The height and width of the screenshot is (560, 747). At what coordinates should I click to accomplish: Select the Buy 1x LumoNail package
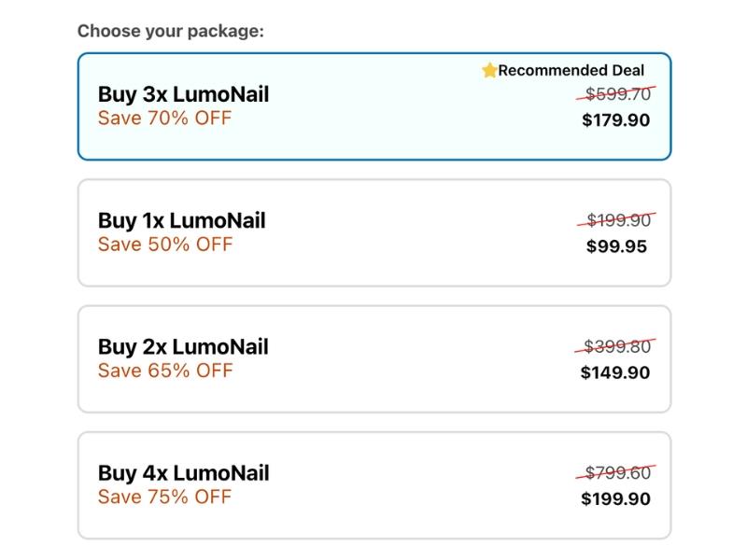[374, 232]
